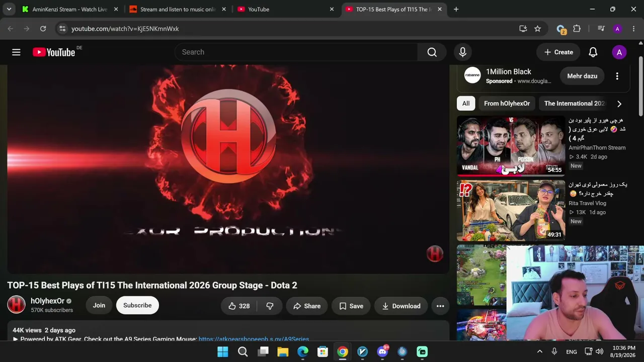644x362 pixels.
Task: Open Microsoft Store from the taskbar
Action: pyautogui.click(x=323, y=352)
